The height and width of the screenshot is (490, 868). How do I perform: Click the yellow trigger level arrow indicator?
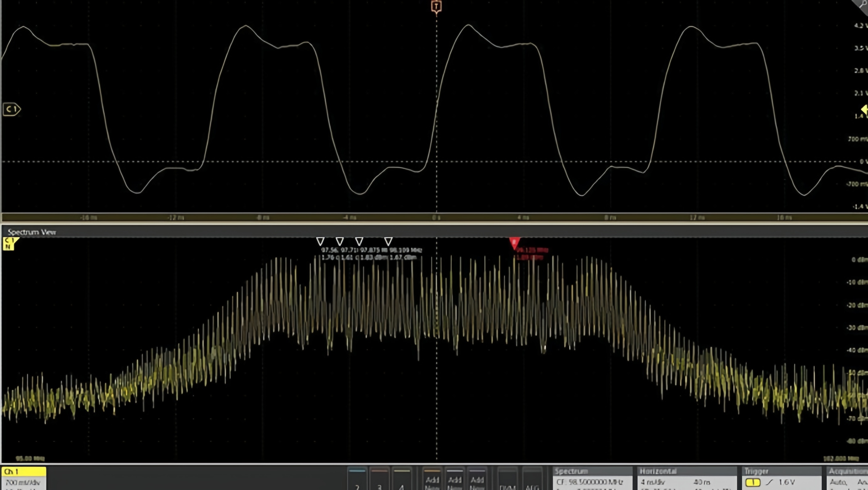point(864,110)
